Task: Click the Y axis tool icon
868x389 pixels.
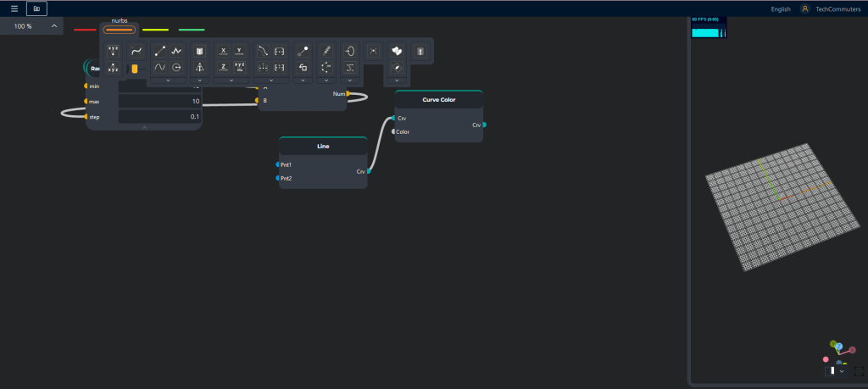Action: (239, 52)
